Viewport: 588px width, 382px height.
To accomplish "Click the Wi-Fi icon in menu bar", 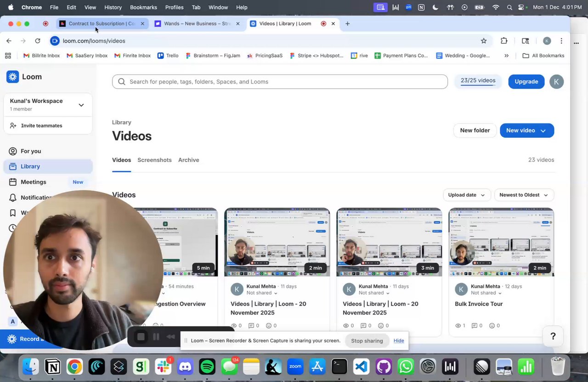I will (x=496, y=7).
